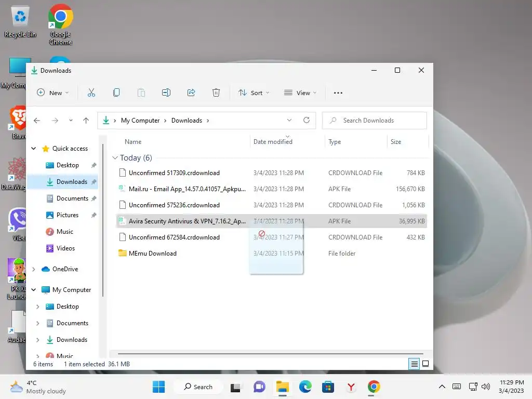
Task: Open Microsoft Store on taskbar
Action: pos(328,387)
